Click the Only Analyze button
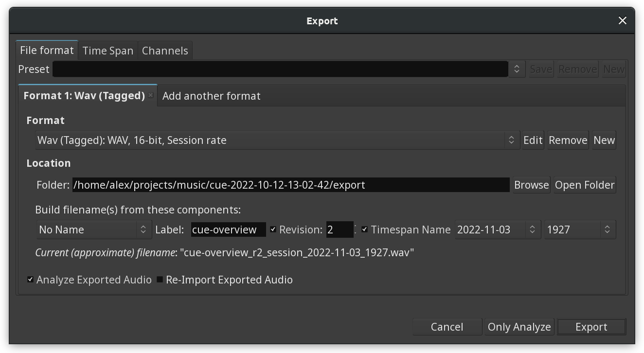 (x=519, y=327)
